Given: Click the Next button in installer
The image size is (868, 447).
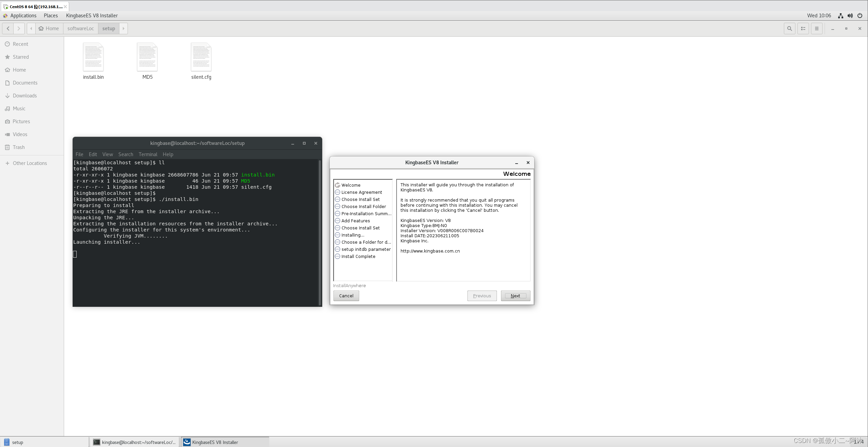Looking at the screenshot, I should click(515, 296).
